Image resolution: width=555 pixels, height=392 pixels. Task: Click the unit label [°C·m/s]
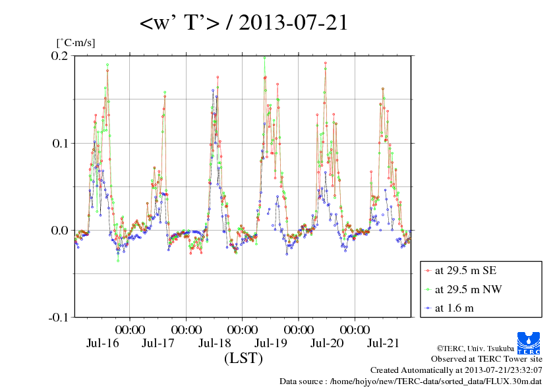tap(76, 43)
